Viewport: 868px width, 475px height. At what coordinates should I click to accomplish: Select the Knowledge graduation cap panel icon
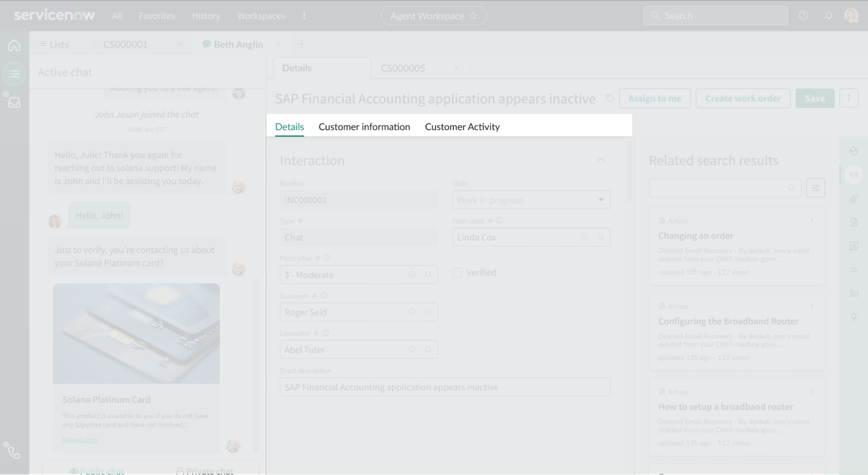pos(853,174)
